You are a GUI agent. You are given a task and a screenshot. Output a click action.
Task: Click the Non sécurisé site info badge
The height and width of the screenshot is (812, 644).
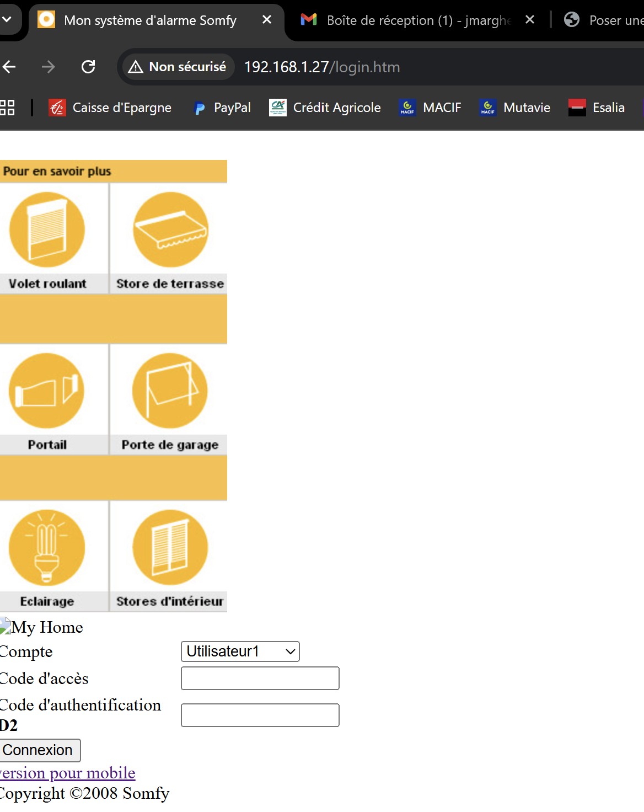(x=178, y=67)
